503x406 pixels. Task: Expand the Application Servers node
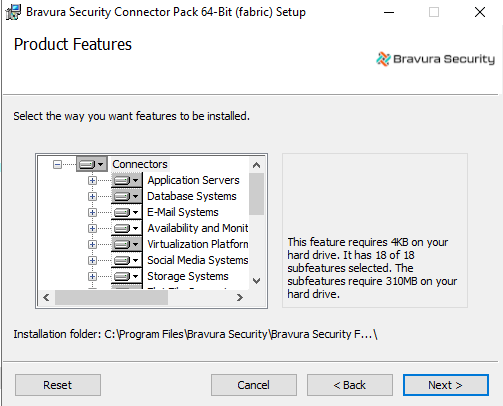[x=92, y=180]
